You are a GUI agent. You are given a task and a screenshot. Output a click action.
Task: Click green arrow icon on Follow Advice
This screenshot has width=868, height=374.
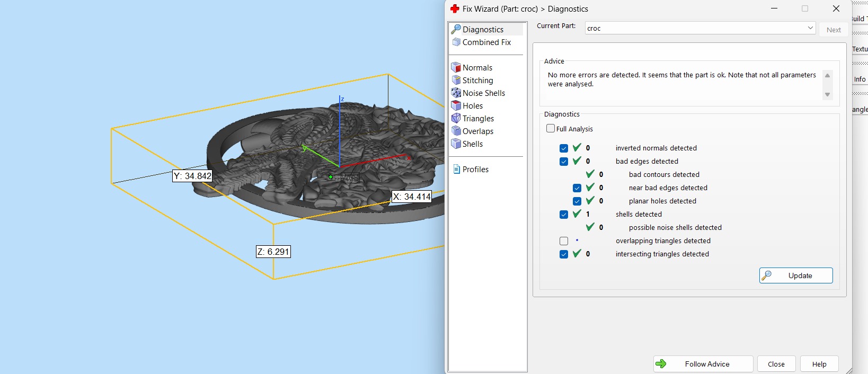pos(661,363)
